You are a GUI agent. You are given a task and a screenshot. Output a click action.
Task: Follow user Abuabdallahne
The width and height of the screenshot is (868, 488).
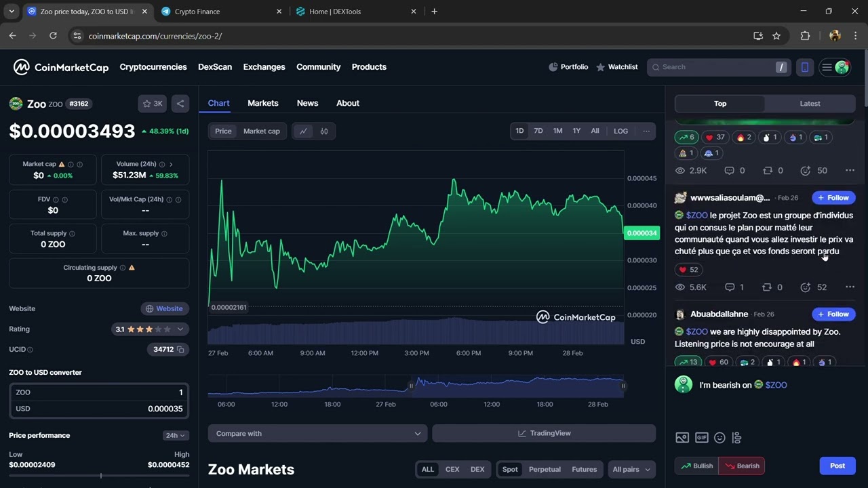[833, 314]
